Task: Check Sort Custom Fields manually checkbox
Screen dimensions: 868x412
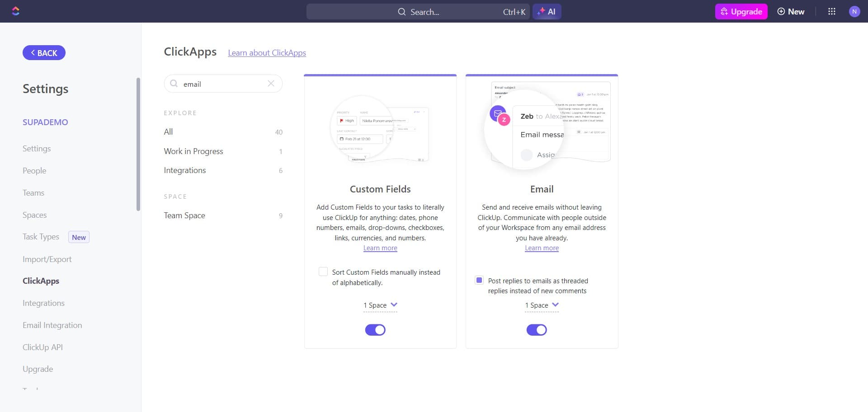Action: pos(323,272)
